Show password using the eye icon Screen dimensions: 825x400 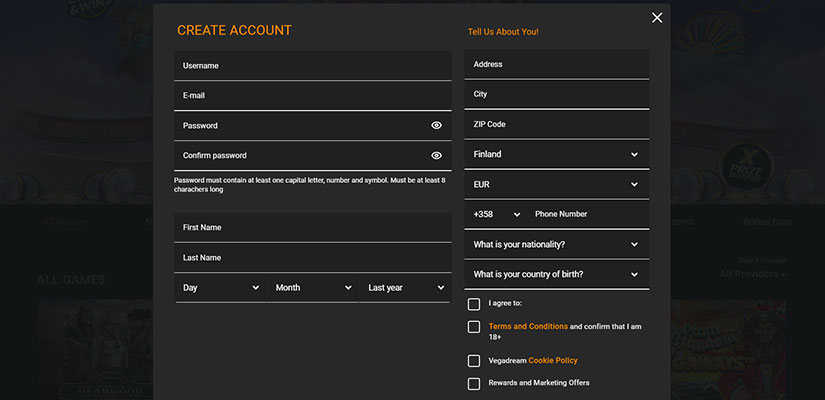pyautogui.click(x=436, y=126)
